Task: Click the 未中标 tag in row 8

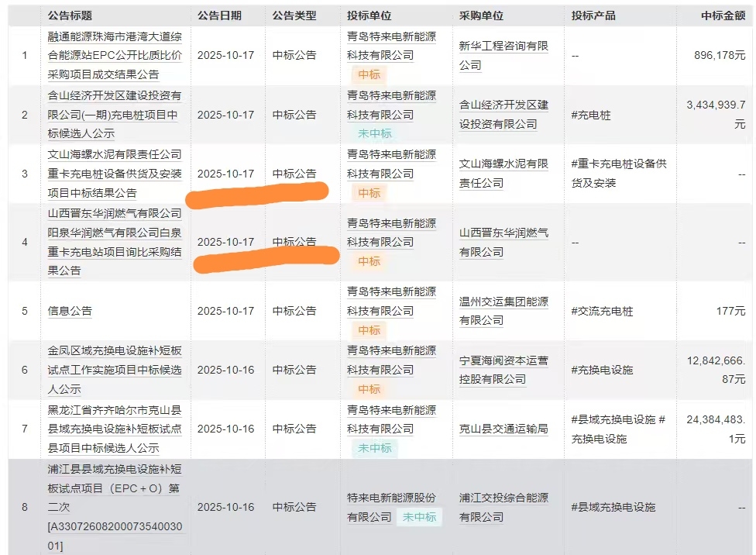Action: [420, 517]
